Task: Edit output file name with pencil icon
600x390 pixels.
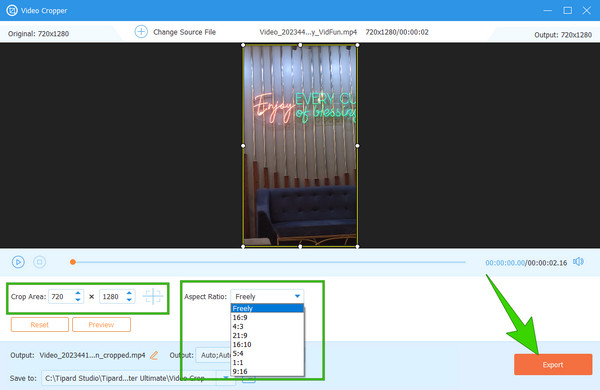Action: (154, 356)
